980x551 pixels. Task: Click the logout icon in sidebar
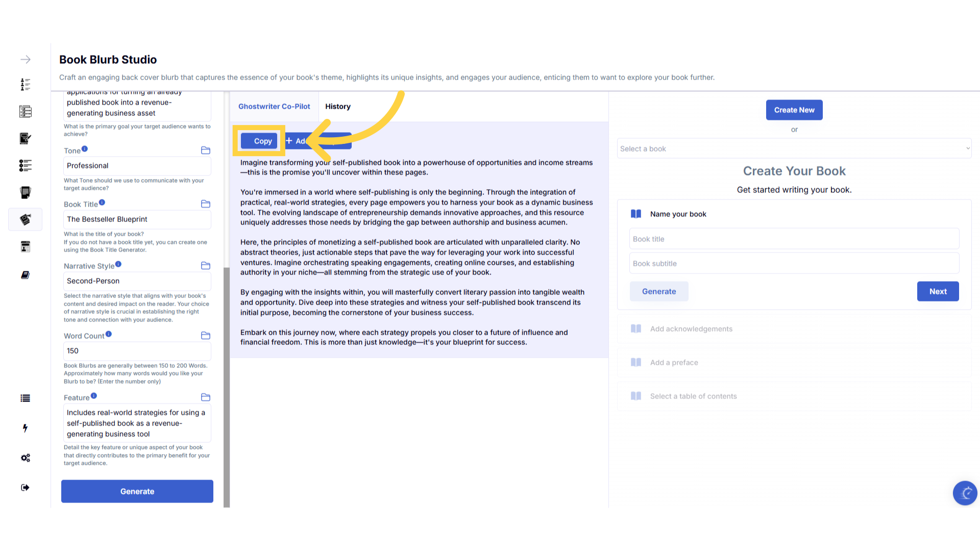point(25,488)
